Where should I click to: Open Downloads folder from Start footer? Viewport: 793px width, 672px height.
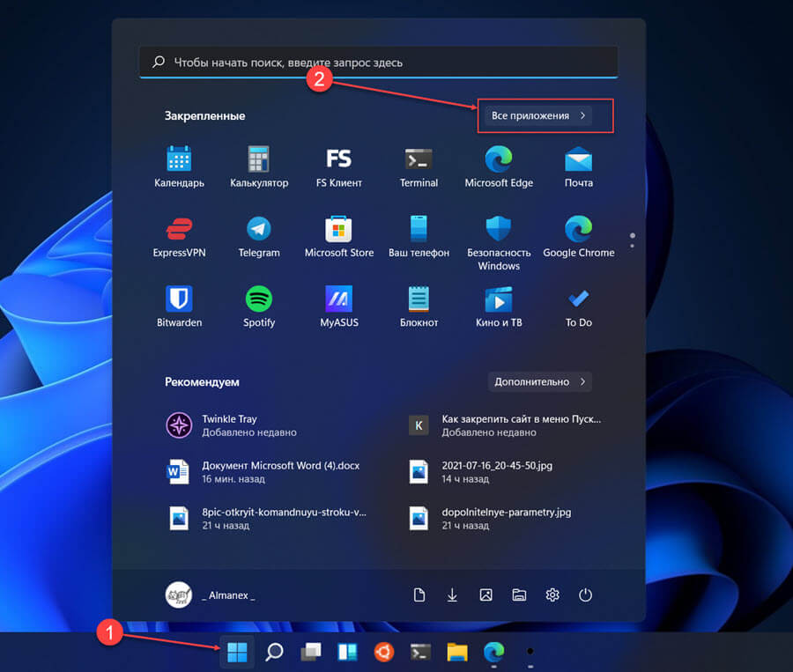(x=452, y=595)
